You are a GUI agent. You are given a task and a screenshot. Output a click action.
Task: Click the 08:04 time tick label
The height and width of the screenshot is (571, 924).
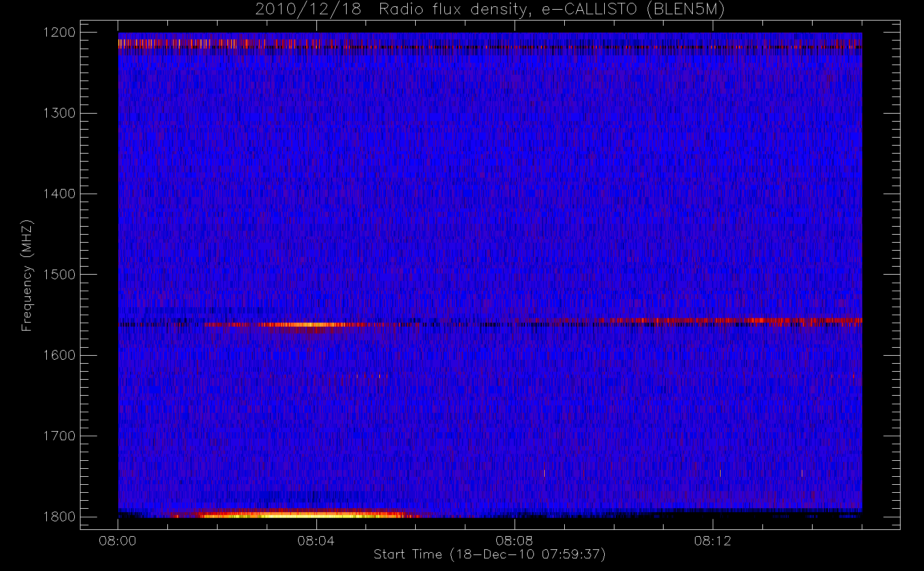pos(316,541)
